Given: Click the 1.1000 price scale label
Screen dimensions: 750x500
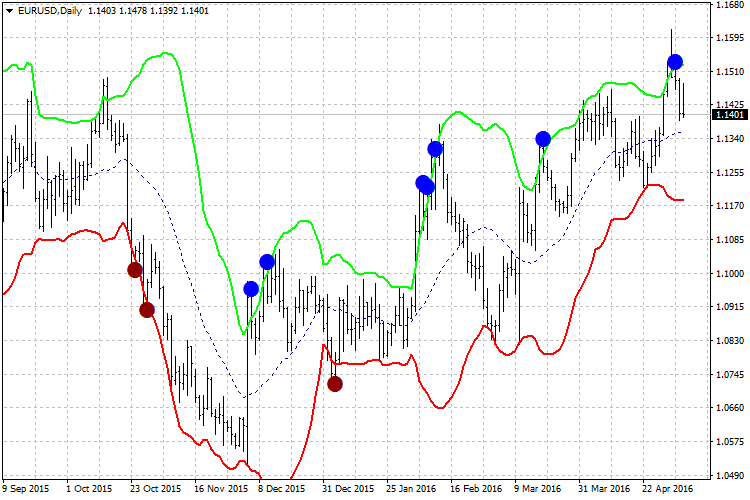Looking at the screenshot, I should tap(730, 273).
